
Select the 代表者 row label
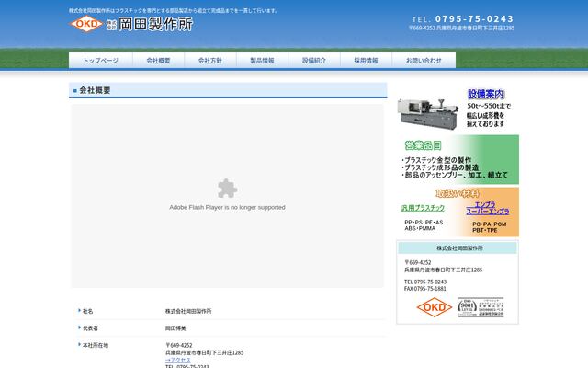90,328
